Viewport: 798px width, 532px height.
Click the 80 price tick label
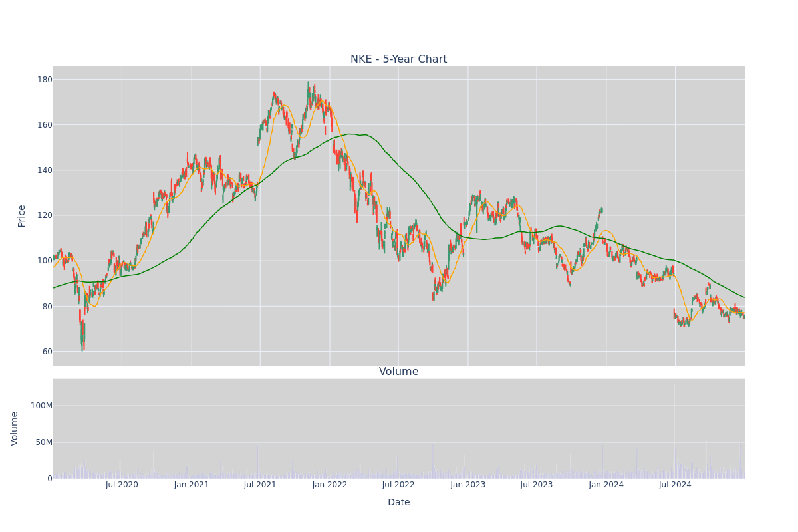coord(47,307)
